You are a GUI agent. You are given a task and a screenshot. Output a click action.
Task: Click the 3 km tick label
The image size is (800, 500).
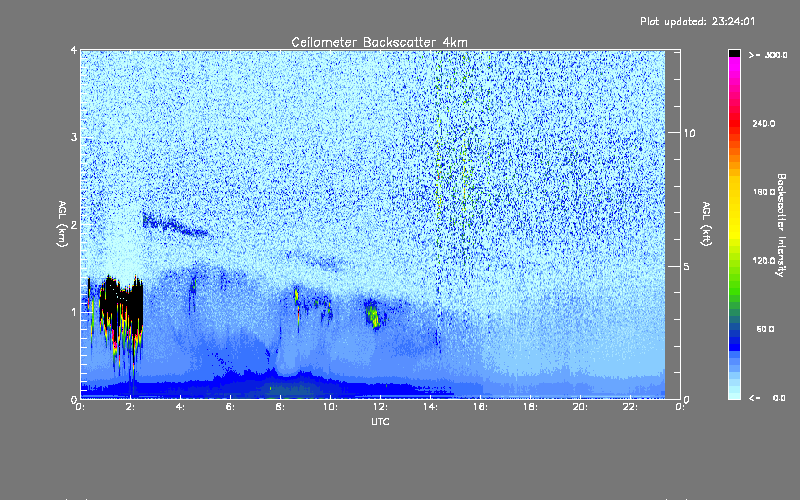(x=74, y=137)
